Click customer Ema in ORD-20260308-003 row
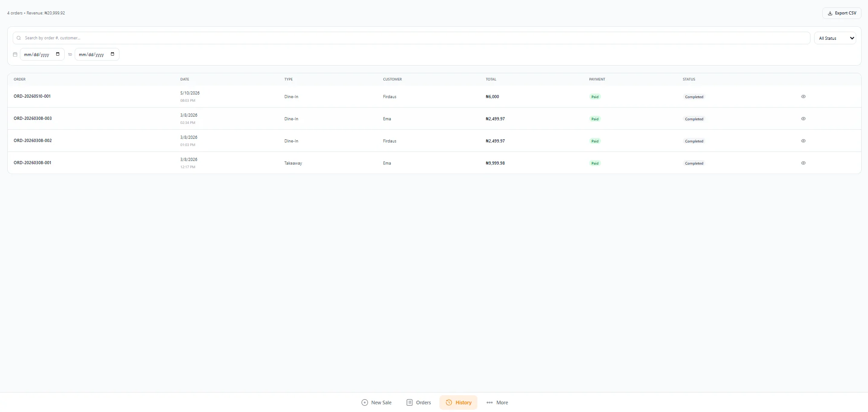The image size is (868, 412). click(x=387, y=119)
